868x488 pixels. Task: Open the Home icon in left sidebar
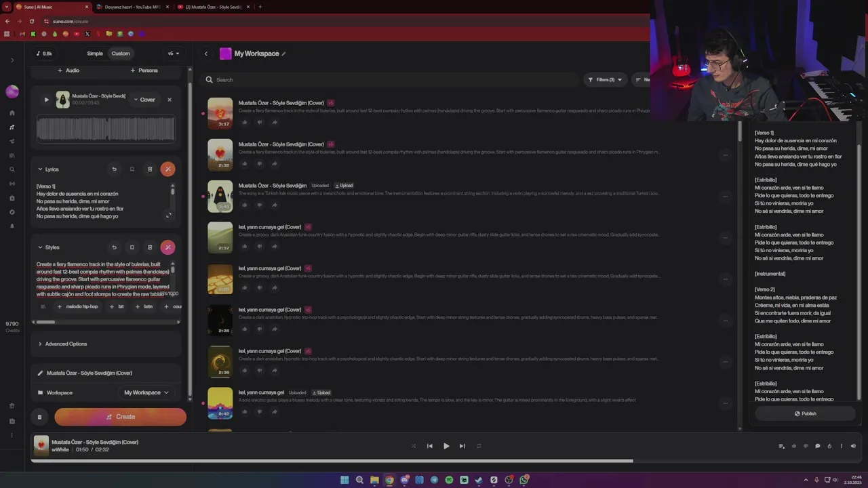(x=12, y=113)
